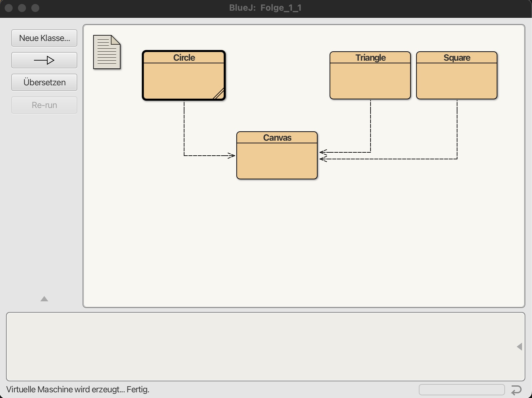
Task: Click the progress indicator in the status bar
Action: (x=461, y=390)
